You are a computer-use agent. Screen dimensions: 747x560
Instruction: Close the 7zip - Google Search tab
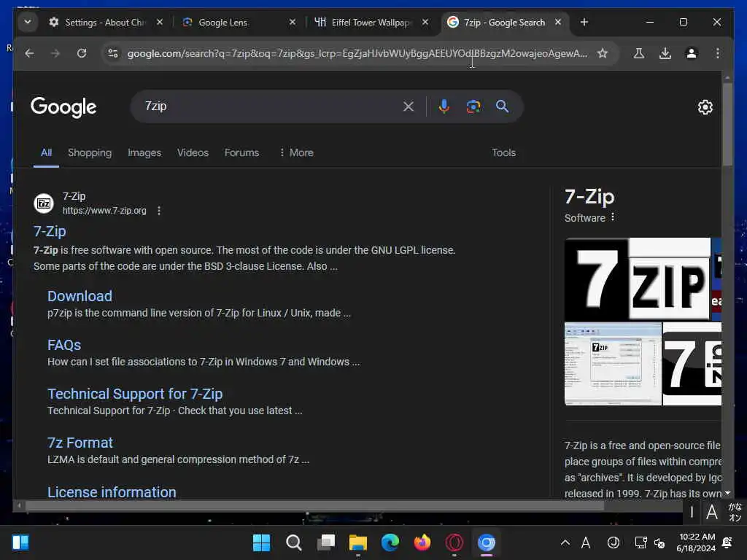pyautogui.click(x=558, y=23)
